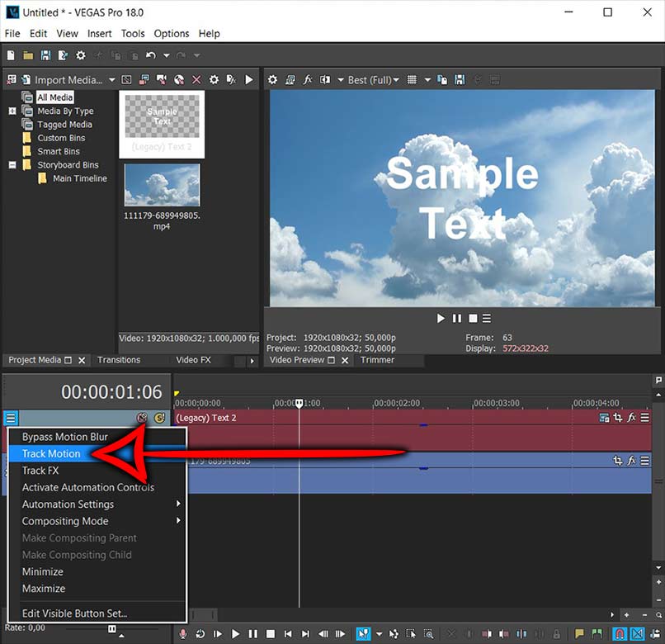Screen dimensions: 665x644
Task: Open the Insert menu
Action: [100, 34]
